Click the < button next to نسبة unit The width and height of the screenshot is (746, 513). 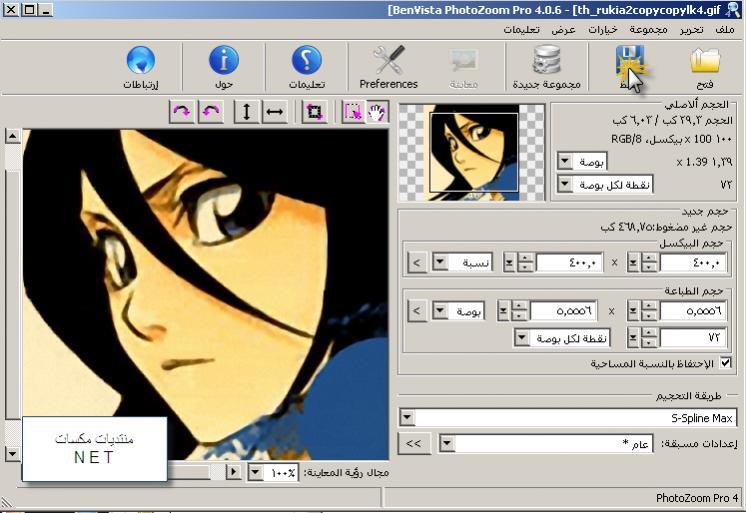tap(417, 263)
